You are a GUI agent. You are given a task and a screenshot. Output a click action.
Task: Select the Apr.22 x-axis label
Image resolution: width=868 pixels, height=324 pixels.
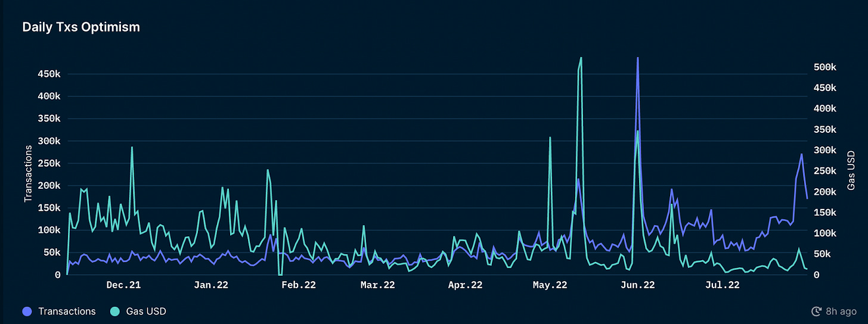coord(465,285)
